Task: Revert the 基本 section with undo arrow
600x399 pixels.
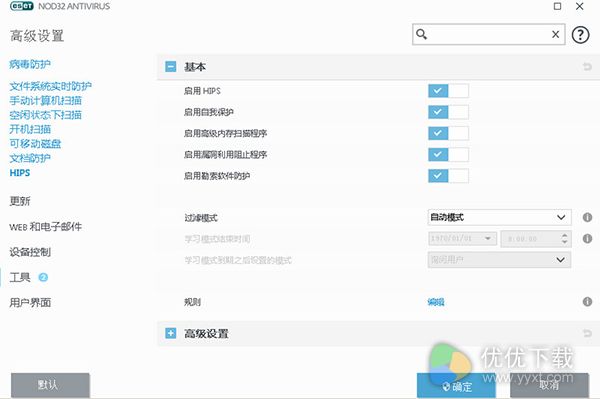Action: [x=587, y=67]
